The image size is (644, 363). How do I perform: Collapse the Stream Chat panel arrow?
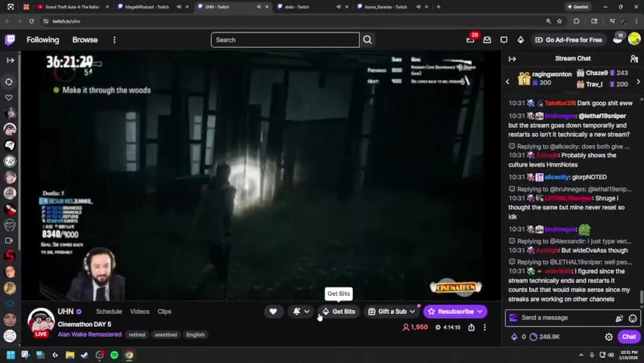tap(512, 59)
